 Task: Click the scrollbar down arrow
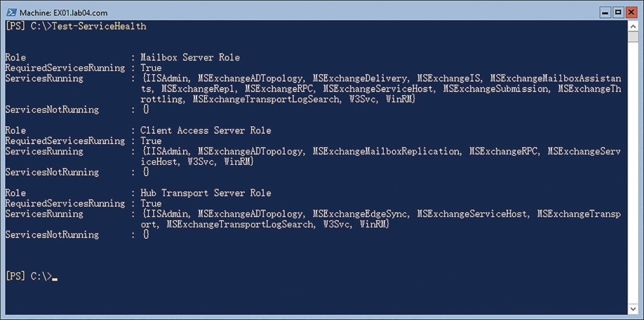point(632,308)
